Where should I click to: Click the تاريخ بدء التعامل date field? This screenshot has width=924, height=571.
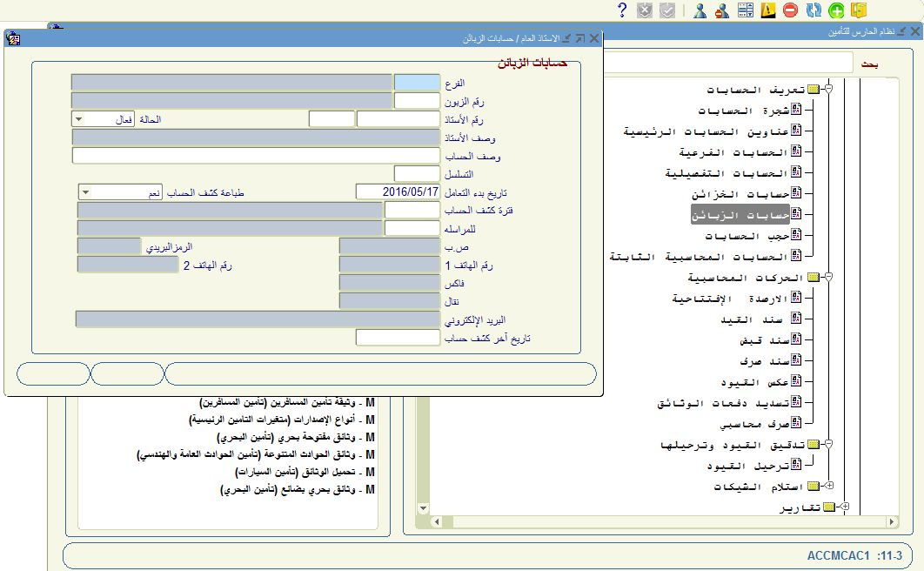tap(398, 191)
